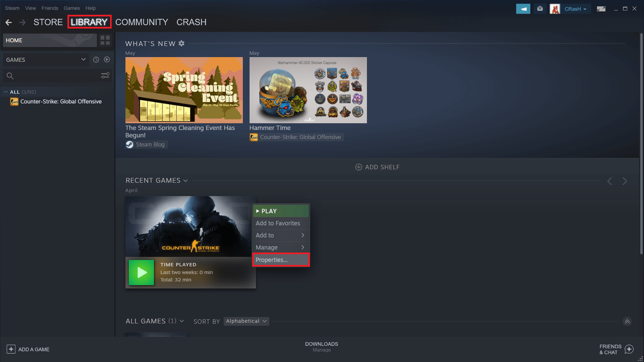644x362 pixels.
Task: Click the CS:GO icon under Hammer Time
Action: click(254, 137)
